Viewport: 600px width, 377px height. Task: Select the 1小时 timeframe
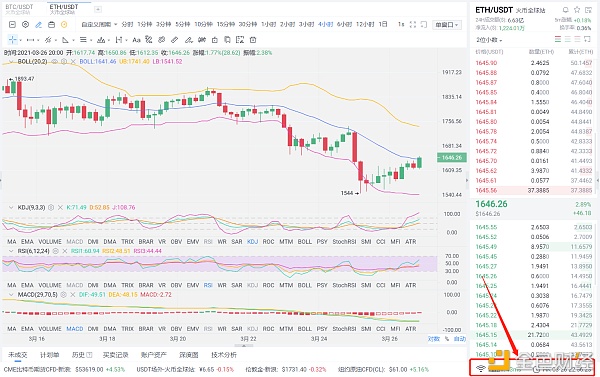(x=269, y=24)
